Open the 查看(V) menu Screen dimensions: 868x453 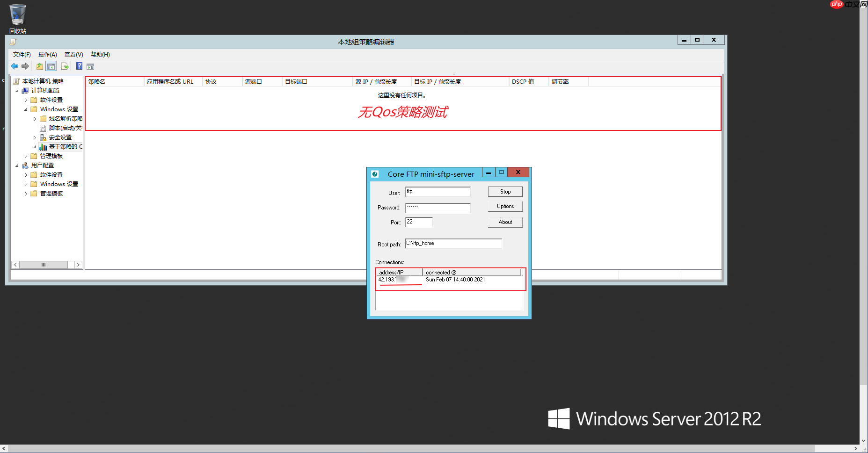tap(73, 54)
